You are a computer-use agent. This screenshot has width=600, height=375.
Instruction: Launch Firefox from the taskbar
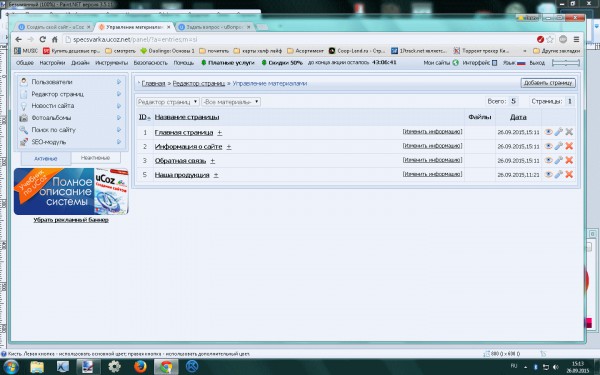coord(140,367)
